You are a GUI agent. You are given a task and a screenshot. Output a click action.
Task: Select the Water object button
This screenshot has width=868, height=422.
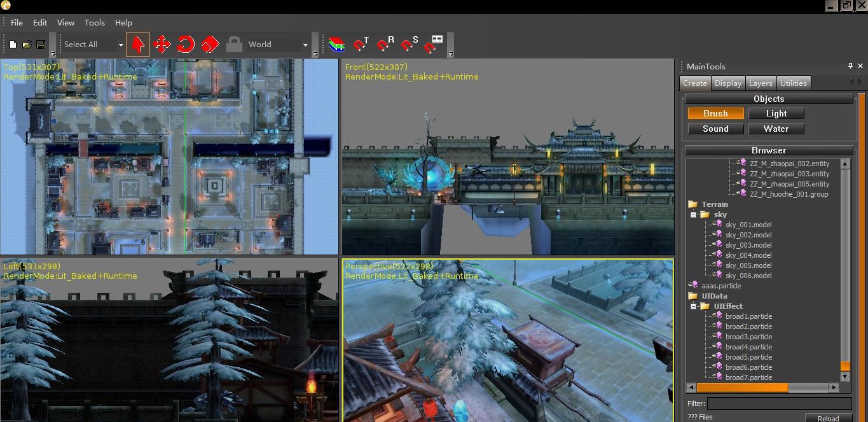click(x=776, y=129)
